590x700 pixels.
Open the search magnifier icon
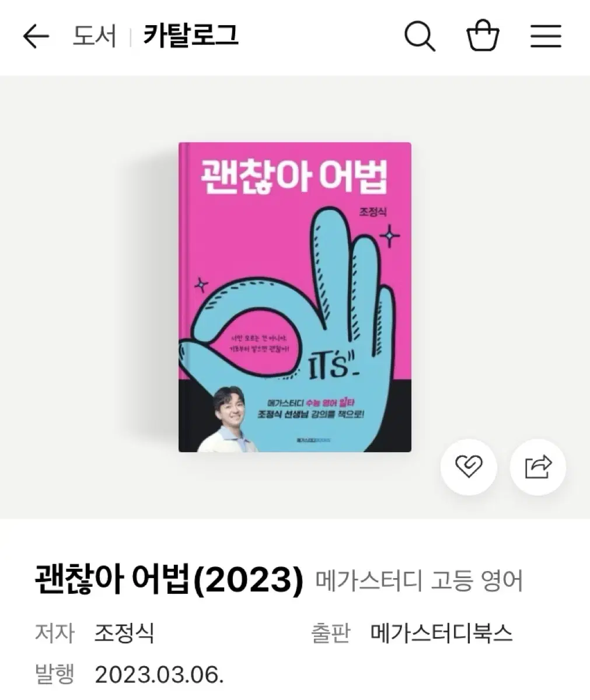click(x=420, y=37)
